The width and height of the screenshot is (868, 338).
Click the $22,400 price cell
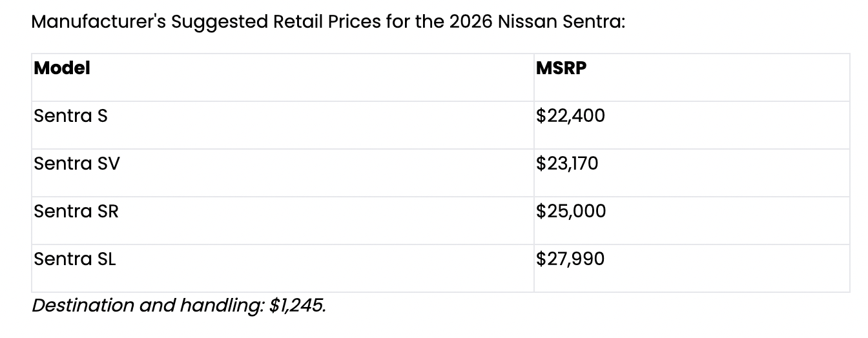tap(570, 116)
